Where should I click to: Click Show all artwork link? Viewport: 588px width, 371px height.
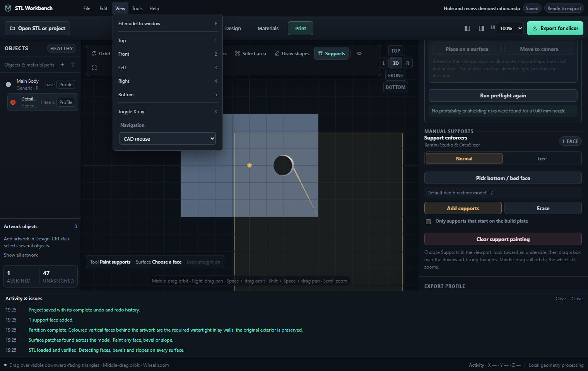pyautogui.click(x=21, y=255)
